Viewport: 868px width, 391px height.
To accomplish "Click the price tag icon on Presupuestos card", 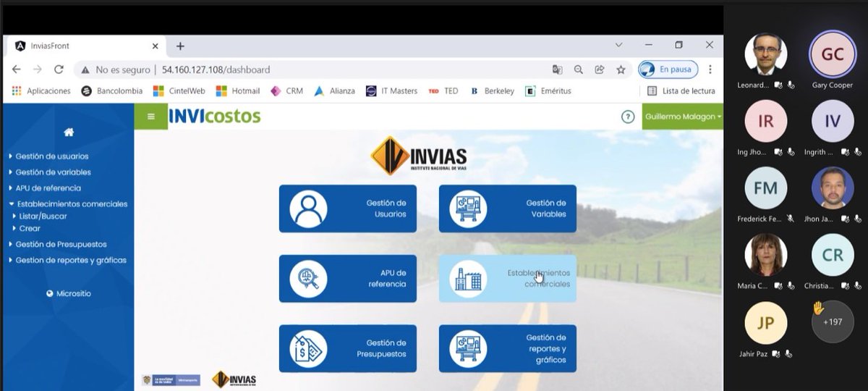I will [308, 348].
